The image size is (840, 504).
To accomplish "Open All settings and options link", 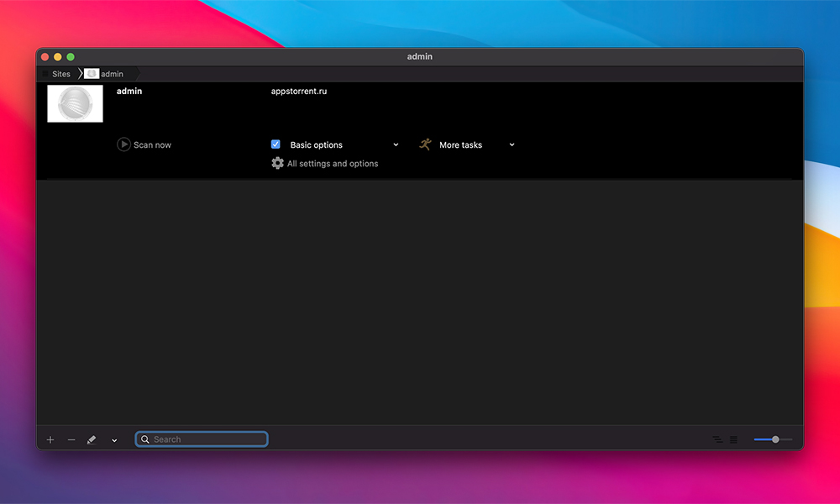I will 333,164.
